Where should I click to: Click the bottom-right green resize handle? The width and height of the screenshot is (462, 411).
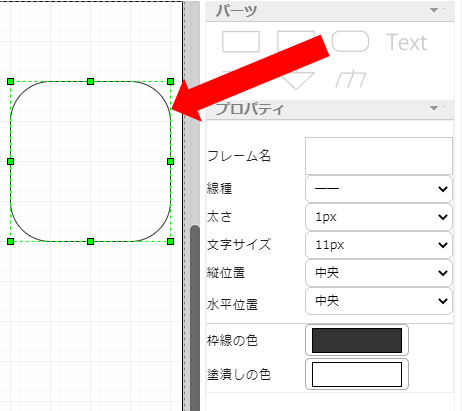[170, 241]
